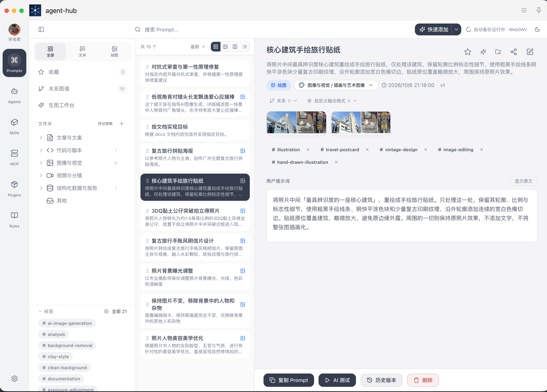This screenshot has width=547, height=392.
Task: Switch to dark mode moon icon
Action: (x=537, y=29)
